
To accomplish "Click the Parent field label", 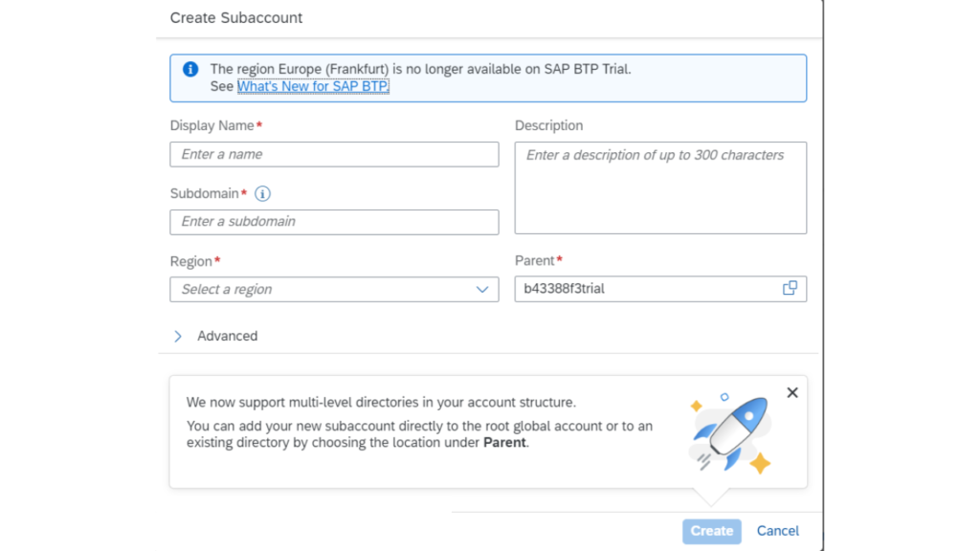I will pyautogui.click(x=534, y=260).
